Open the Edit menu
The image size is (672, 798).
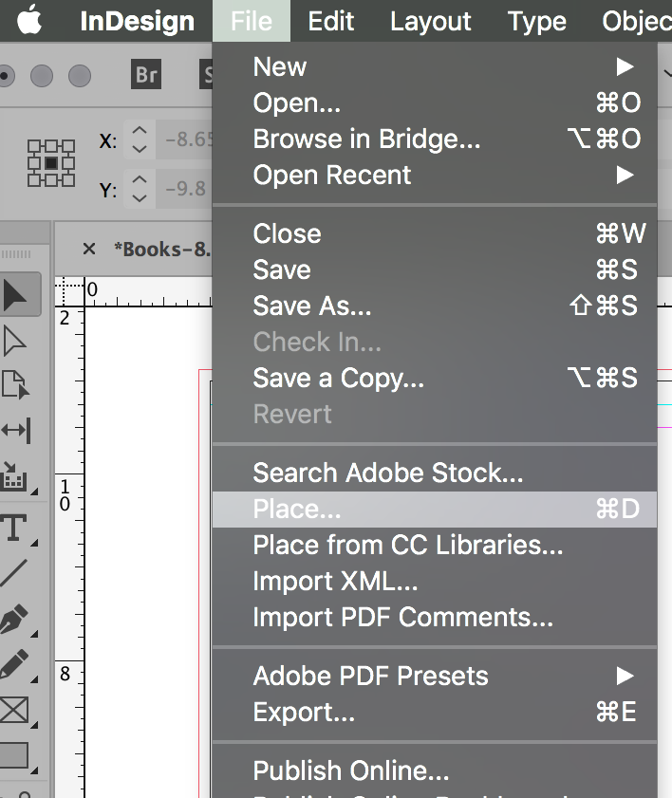click(331, 21)
